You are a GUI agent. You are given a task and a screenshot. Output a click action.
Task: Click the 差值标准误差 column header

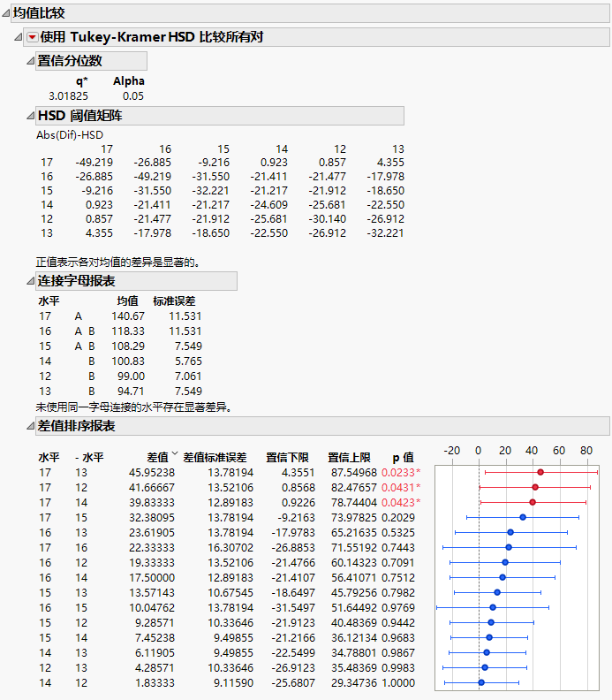click(x=215, y=458)
